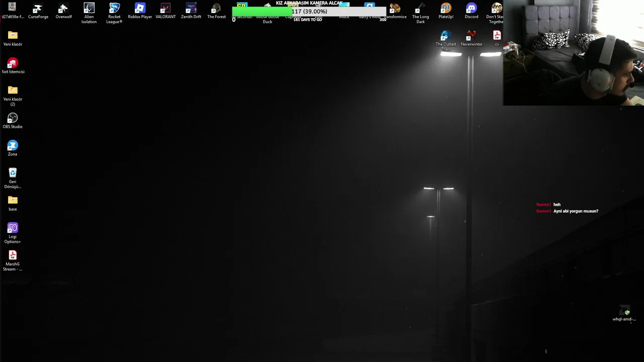Open the Discord shortcut
This screenshot has width=644, height=362.
(471, 11)
